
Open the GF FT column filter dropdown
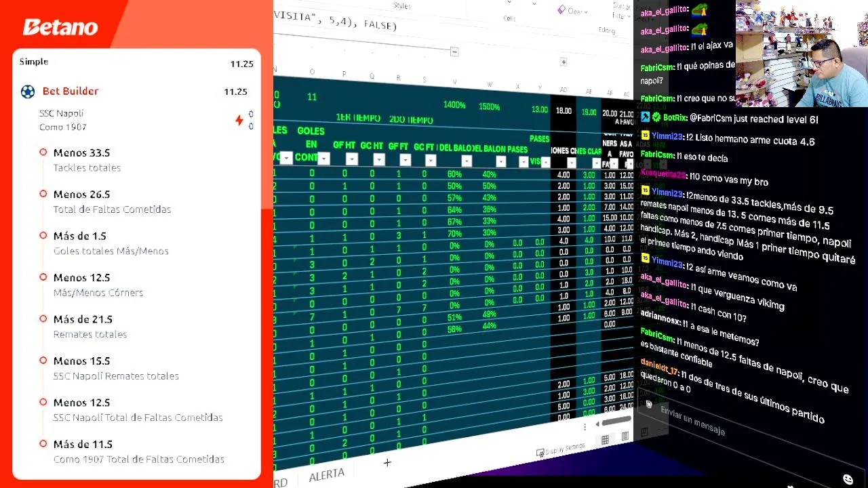pyautogui.click(x=405, y=160)
